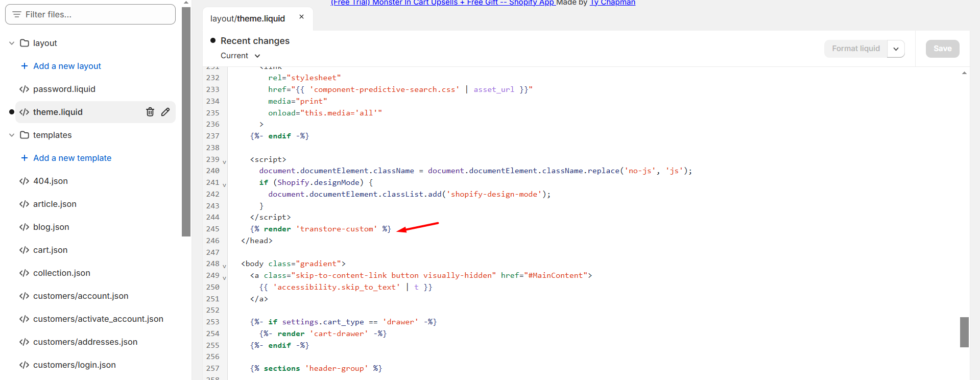
Task: Click the sections 'header-group' line
Action: (x=316, y=368)
